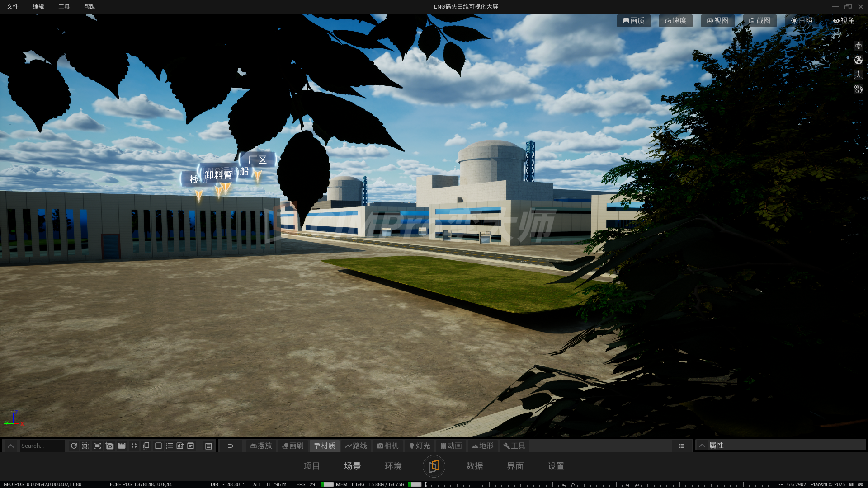Click the refresh icon beside the search box
This screenshot has height=488, width=868.
click(74, 446)
